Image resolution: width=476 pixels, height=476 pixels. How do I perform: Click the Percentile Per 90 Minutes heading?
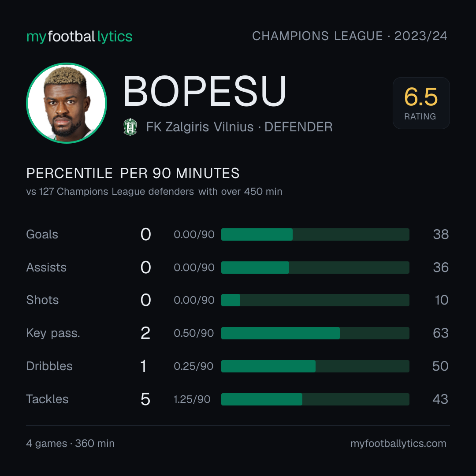(133, 173)
